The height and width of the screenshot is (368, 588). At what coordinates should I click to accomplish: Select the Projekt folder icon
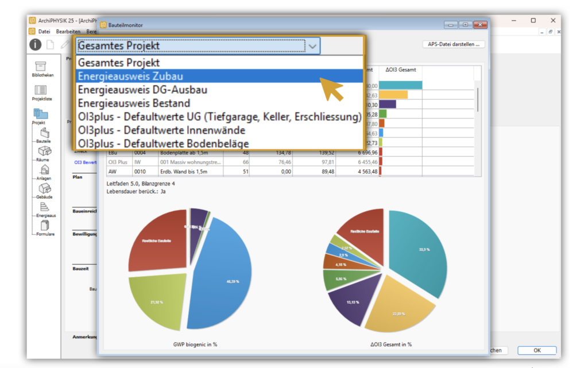[41, 114]
